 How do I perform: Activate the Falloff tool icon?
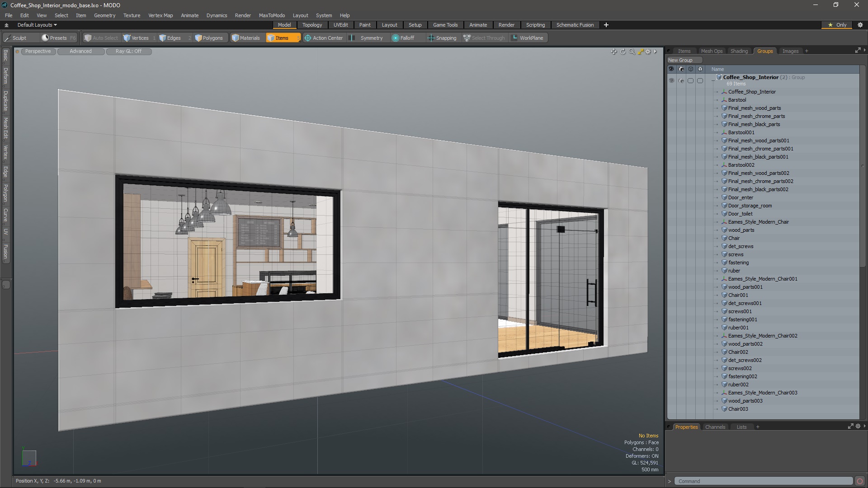point(396,38)
